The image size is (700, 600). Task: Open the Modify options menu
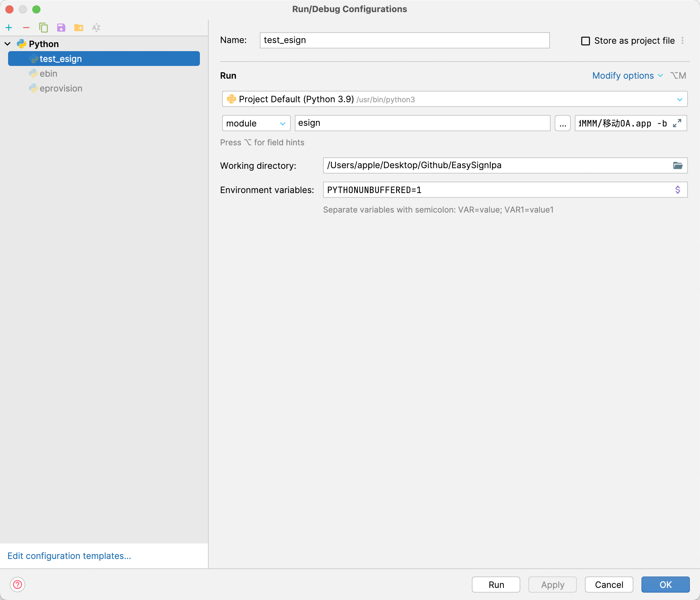(x=627, y=76)
